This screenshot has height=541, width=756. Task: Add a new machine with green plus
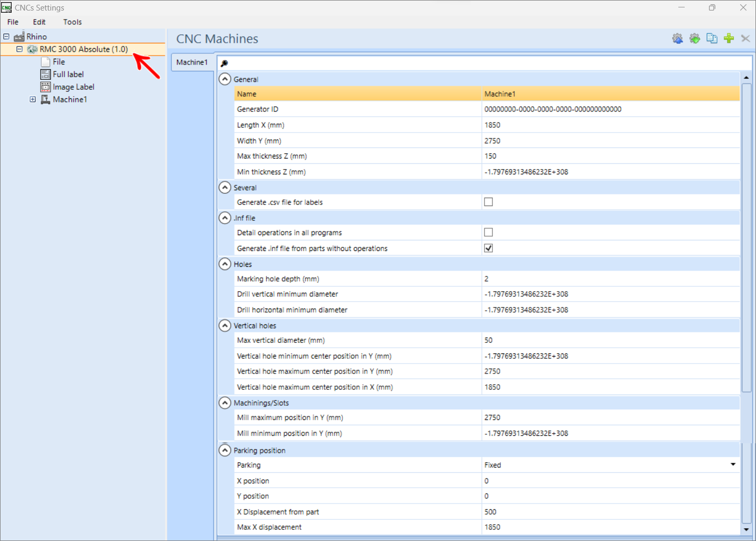(x=729, y=39)
